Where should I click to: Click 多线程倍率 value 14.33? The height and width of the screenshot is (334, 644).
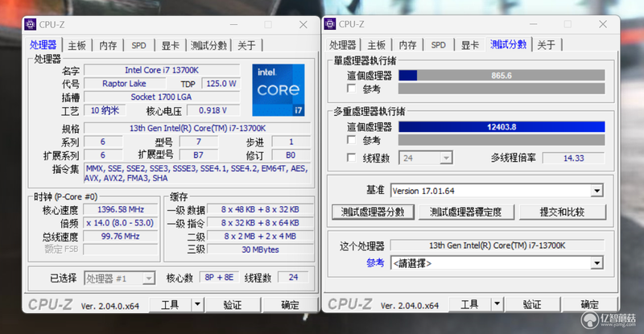(x=573, y=158)
